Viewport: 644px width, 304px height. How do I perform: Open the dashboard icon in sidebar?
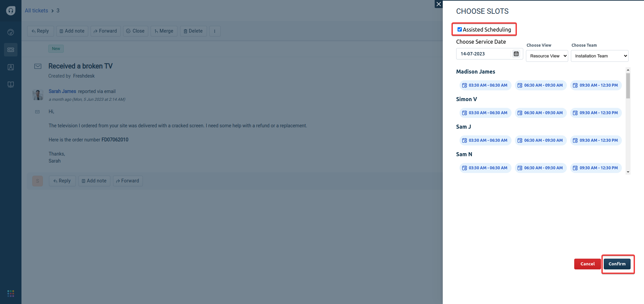11,32
